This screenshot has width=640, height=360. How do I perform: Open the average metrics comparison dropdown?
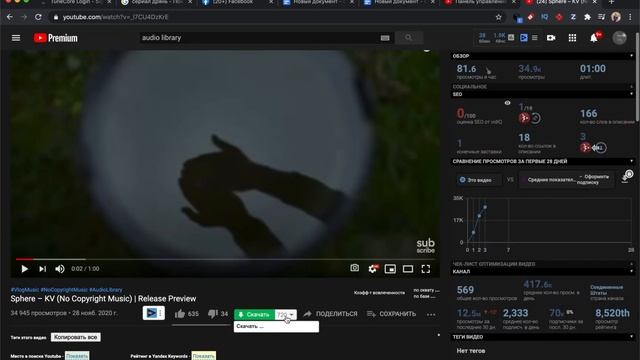click(x=566, y=180)
